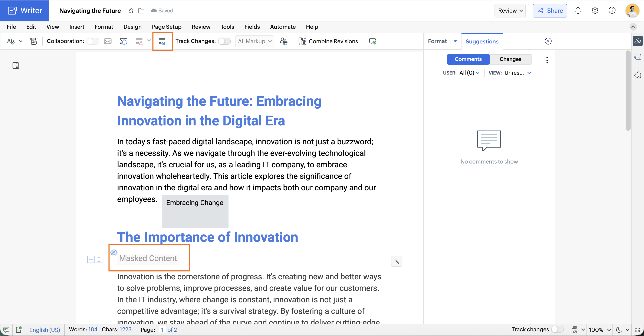Click the Share button

tap(550, 10)
